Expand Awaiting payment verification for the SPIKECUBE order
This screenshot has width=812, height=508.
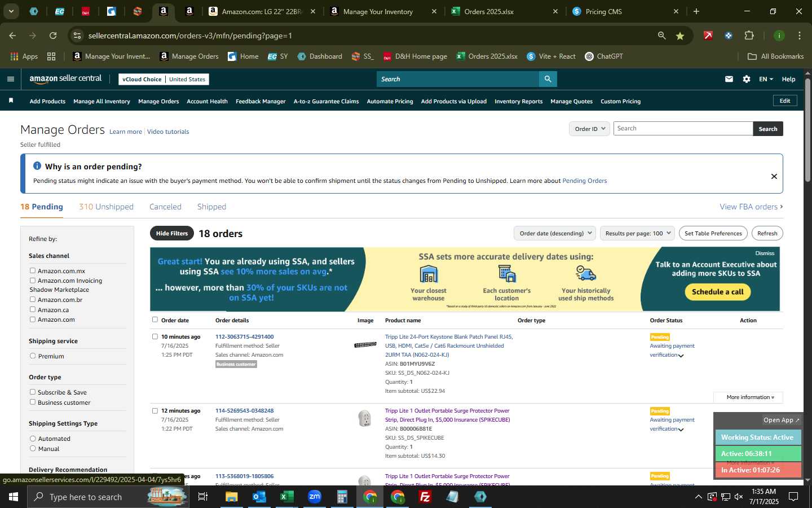point(672,424)
